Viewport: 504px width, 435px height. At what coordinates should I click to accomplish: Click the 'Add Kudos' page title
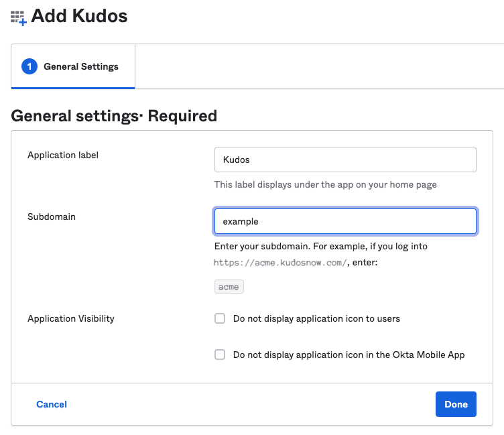coord(79,16)
